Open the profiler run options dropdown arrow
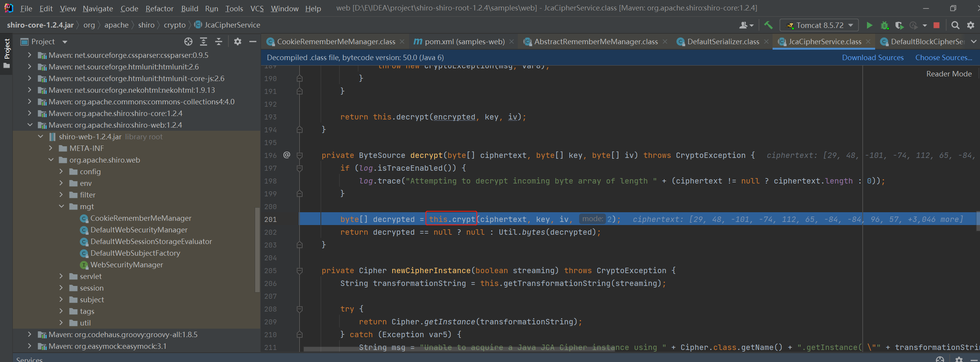The image size is (980, 362). (x=925, y=26)
